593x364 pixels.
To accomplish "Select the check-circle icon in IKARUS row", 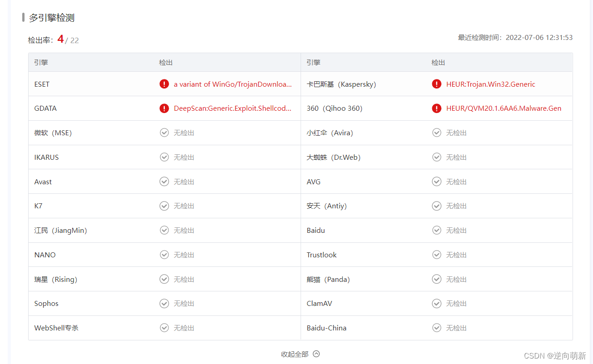I will 164,157.
